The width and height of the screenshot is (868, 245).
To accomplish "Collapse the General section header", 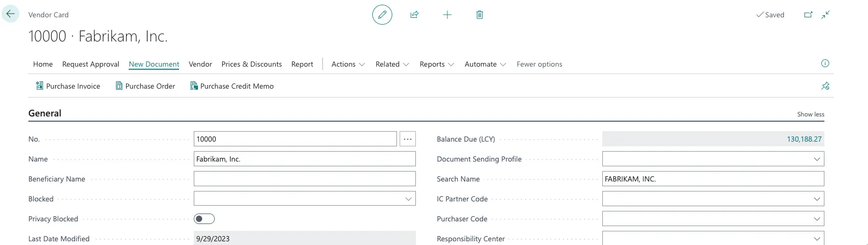I will 45,113.
